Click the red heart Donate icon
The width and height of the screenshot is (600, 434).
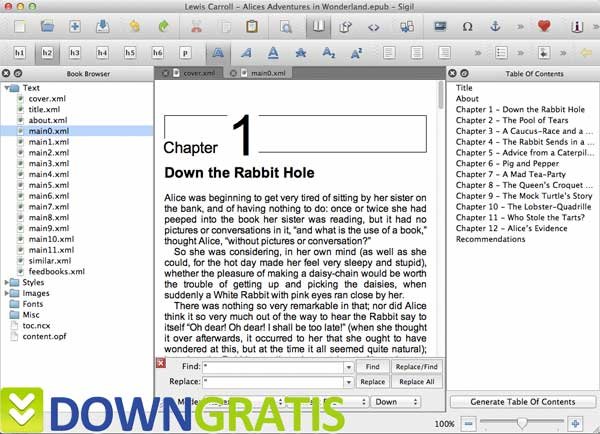click(544, 26)
